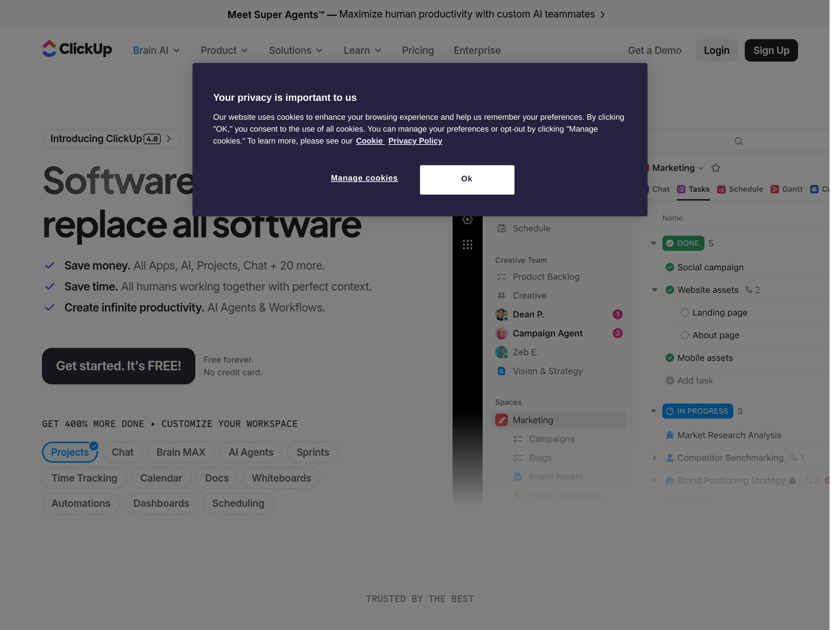Toggle the Social campaign done checkmark
The height and width of the screenshot is (630, 840).
pyautogui.click(x=670, y=267)
